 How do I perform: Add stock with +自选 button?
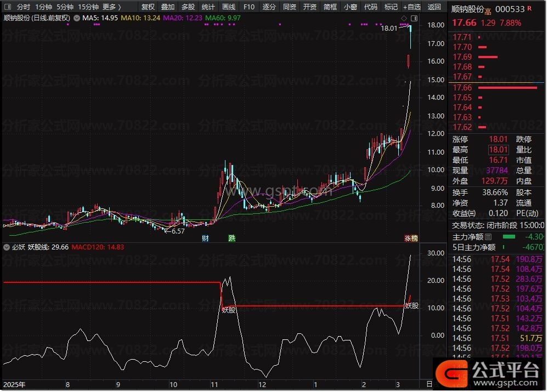coord(411,7)
